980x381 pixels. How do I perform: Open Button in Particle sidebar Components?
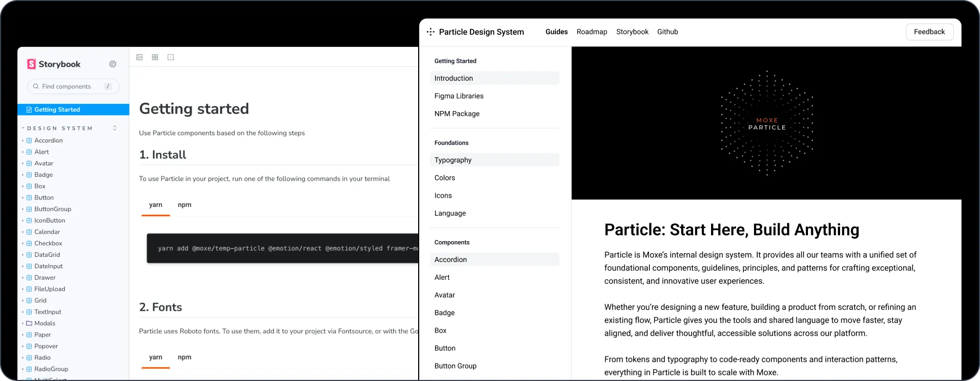pos(495,348)
